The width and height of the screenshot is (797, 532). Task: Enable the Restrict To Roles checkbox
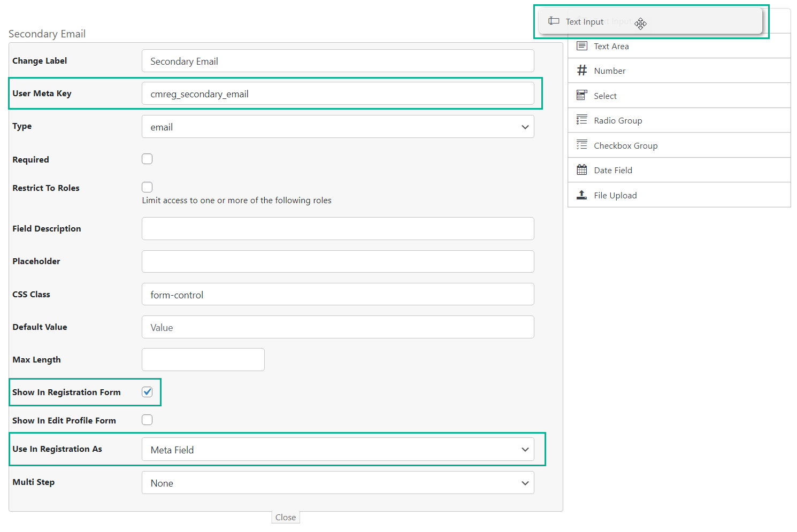[x=147, y=187]
